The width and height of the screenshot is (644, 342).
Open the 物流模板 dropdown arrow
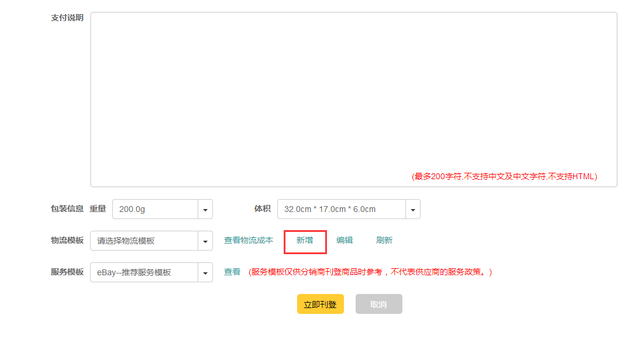point(205,241)
